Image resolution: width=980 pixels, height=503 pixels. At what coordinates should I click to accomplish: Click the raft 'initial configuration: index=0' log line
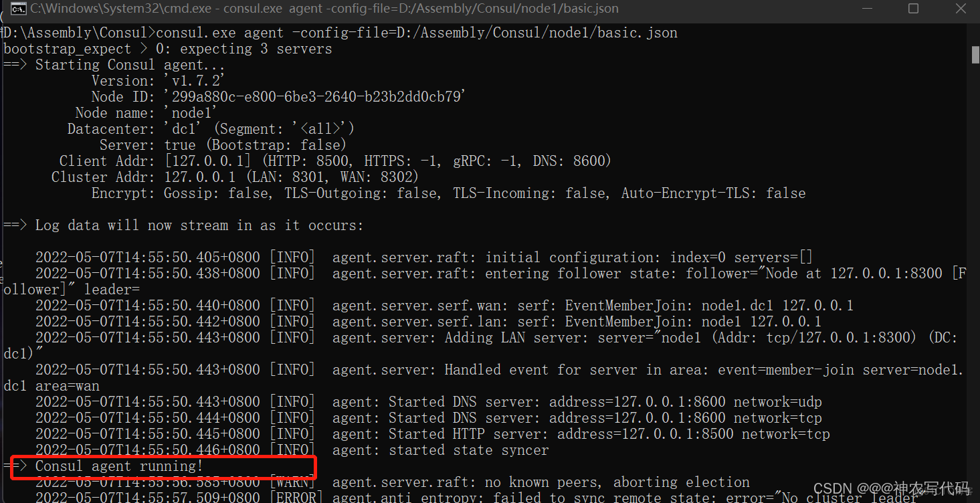coord(424,258)
